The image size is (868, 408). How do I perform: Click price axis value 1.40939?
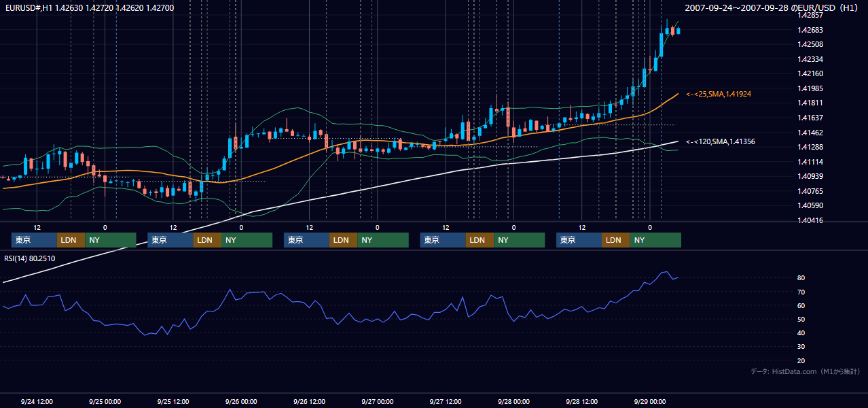pos(810,176)
